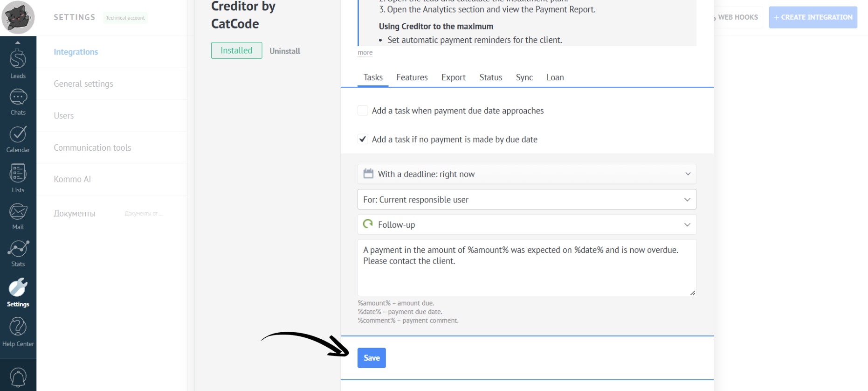Expand the Follow-up task type dropdown
This screenshot has width=868, height=391.
click(526, 224)
